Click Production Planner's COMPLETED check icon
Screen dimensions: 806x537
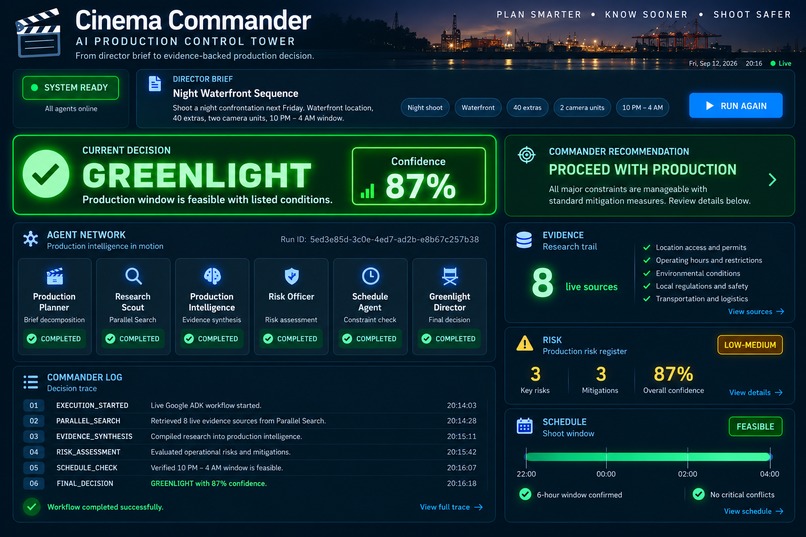(32, 339)
